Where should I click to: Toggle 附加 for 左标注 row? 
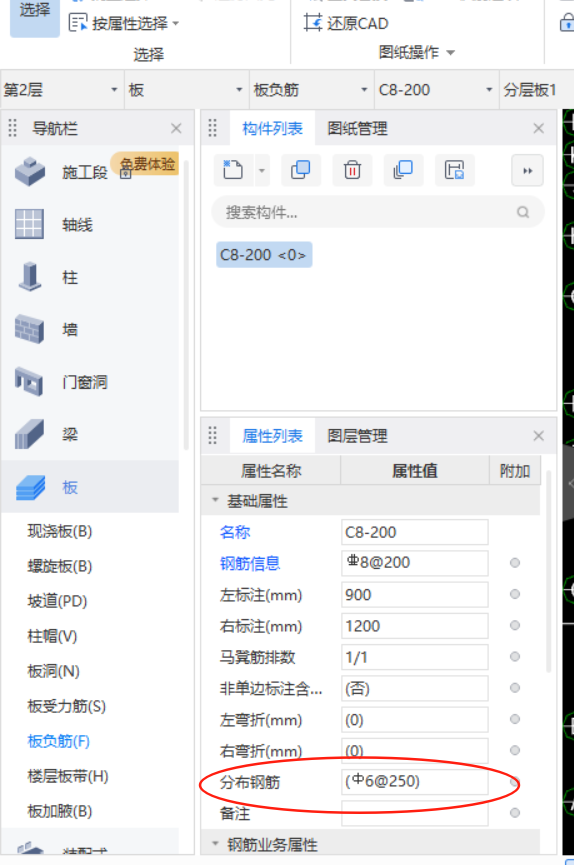[515, 594]
